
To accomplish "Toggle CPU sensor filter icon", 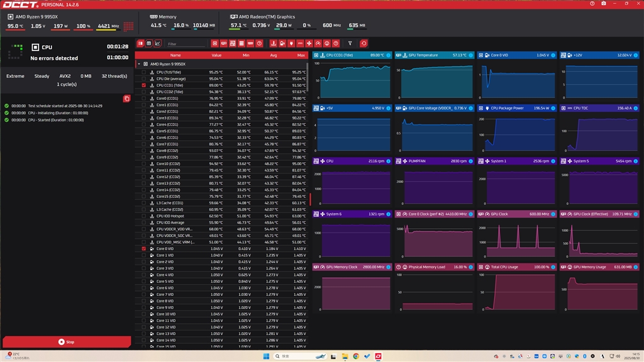I will (x=215, y=43).
